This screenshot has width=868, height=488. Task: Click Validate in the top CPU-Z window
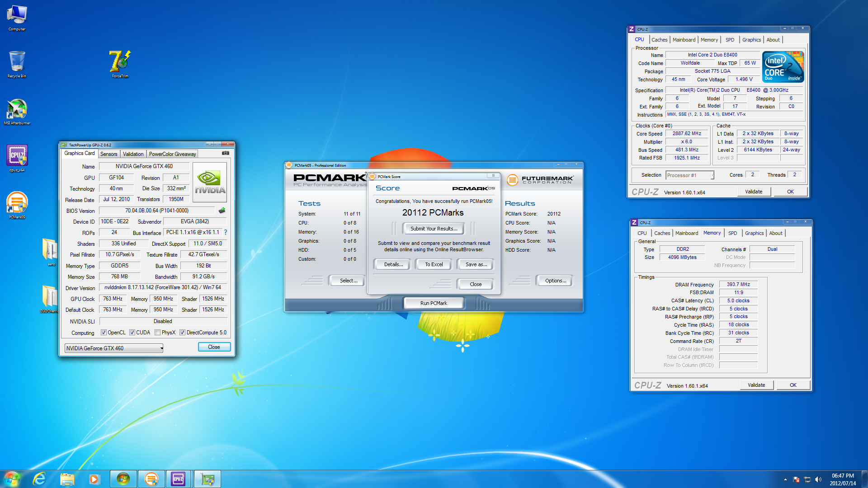tap(754, 192)
